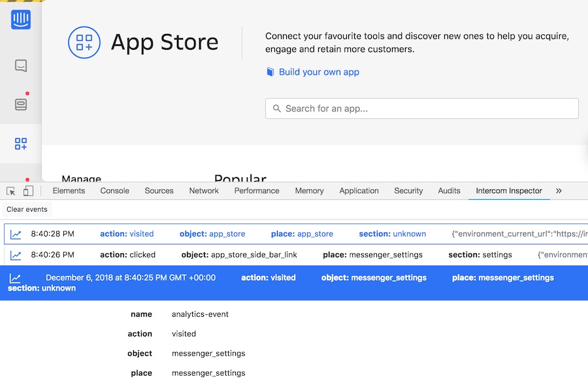Follow the Build your own app link
588x379 pixels.
click(x=319, y=72)
